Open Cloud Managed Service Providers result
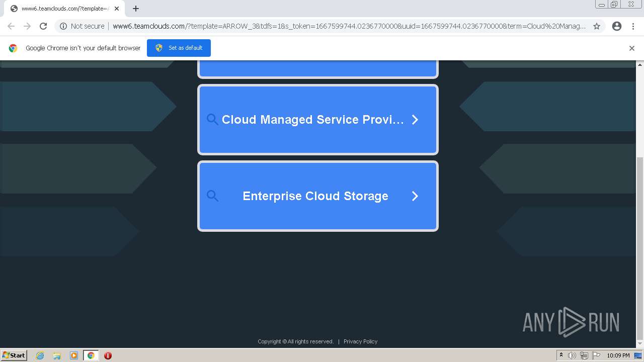Image resolution: width=644 pixels, height=362 pixels. pos(318,120)
